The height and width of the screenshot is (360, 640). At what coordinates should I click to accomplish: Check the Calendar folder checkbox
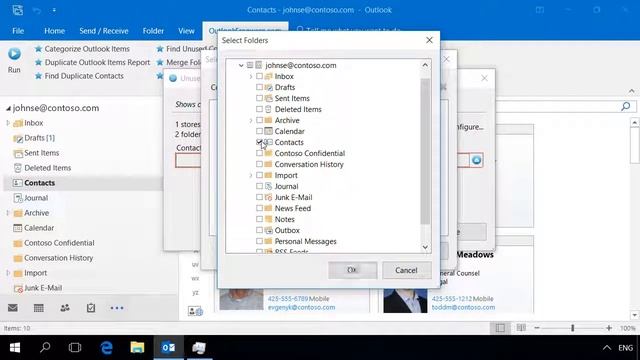coord(259,131)
